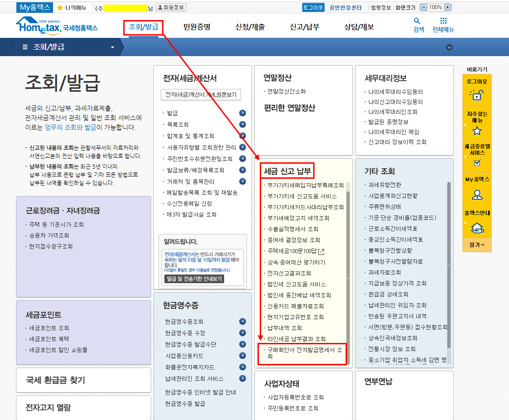Click 전자(세금)계산서 XML원본보기 button

click(200, 95)
